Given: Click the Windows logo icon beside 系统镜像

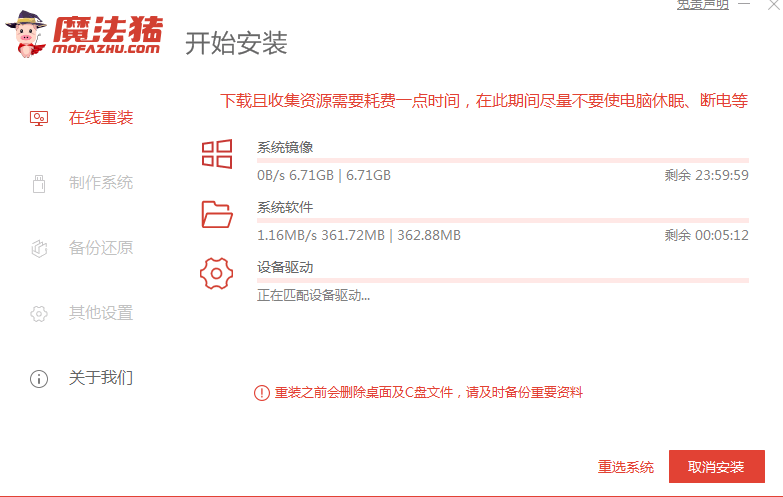Looking at the screenshot, I should point(217,153).
